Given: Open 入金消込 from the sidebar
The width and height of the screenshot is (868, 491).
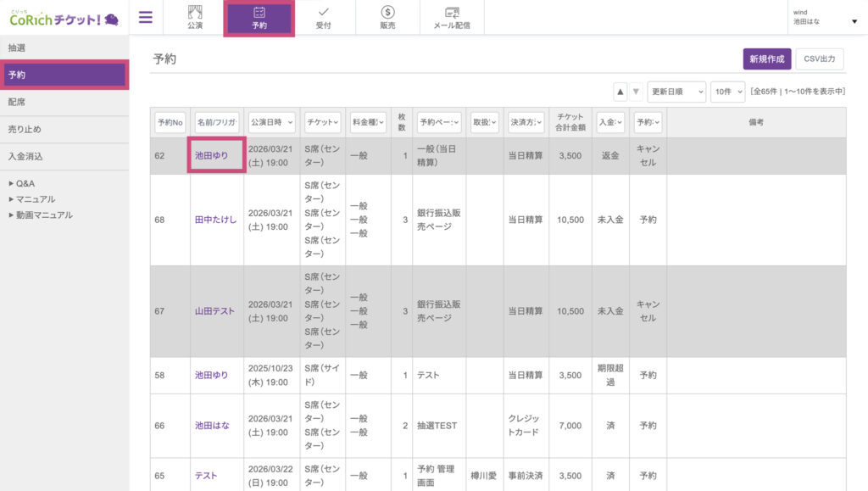Looking at the screenshot, I should click(64, 156).
